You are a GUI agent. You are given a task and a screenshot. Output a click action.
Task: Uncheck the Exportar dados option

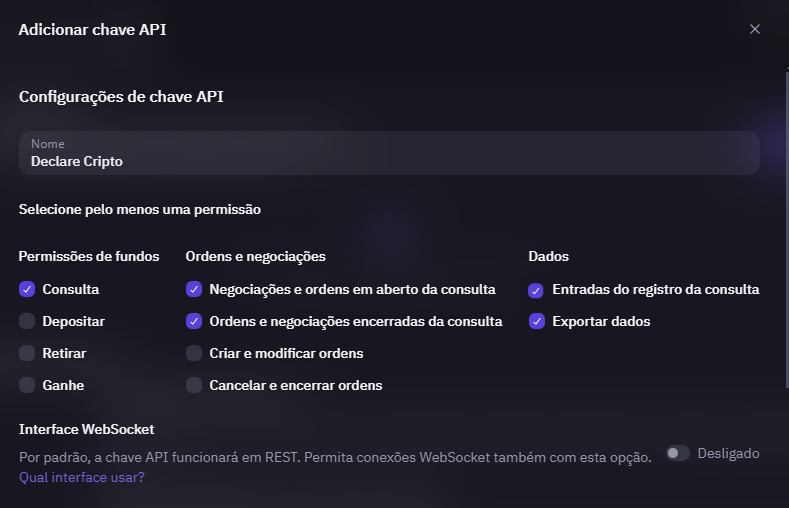click(x=537, y=321)
